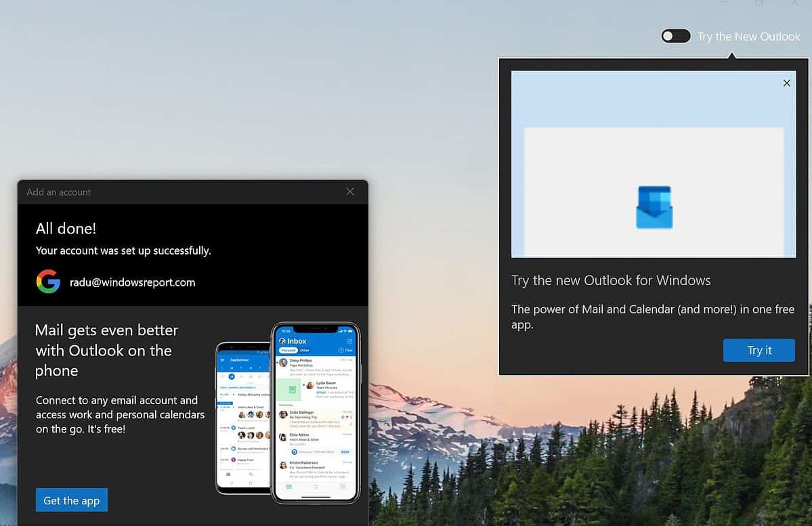Dismiss the Add an account dialog
Image resolution: width=812 pixels, height=526 pixels.
(349, 192)
